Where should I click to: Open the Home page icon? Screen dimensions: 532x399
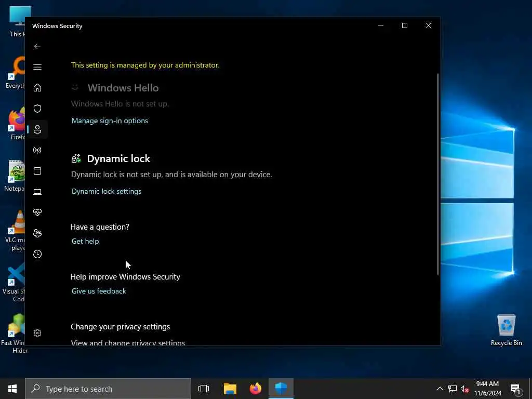point(37,87)
